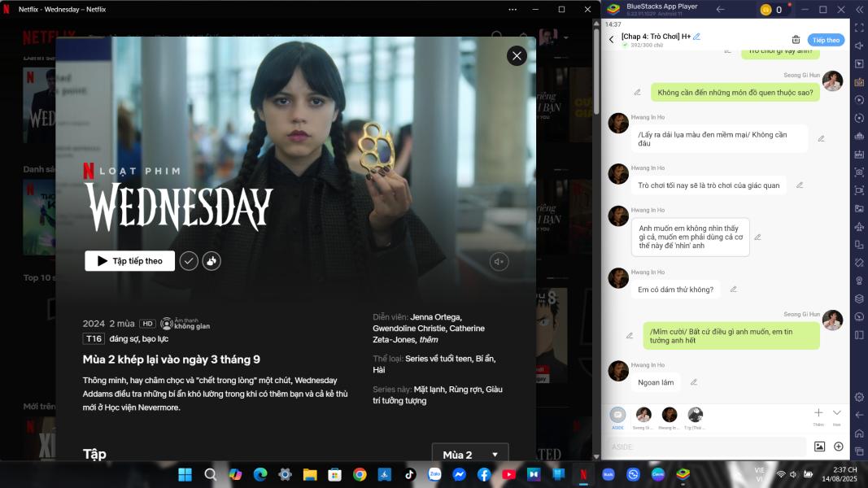Edit the 'Mỉm cười' green message
Viewport: 868px width, 488px height.
630,336
